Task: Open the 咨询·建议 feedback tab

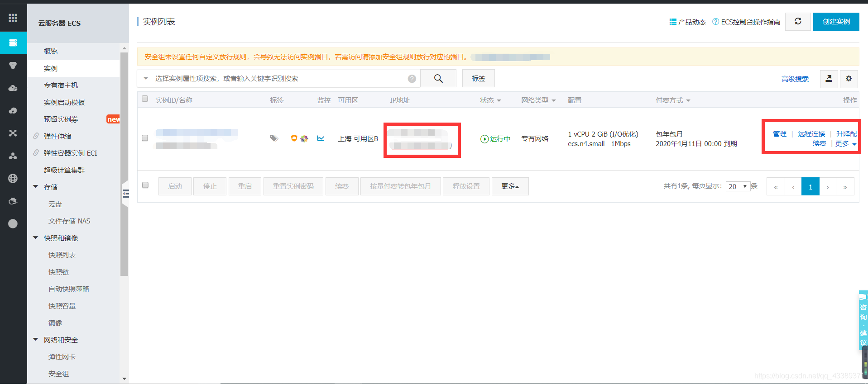Action: (863, 319)
